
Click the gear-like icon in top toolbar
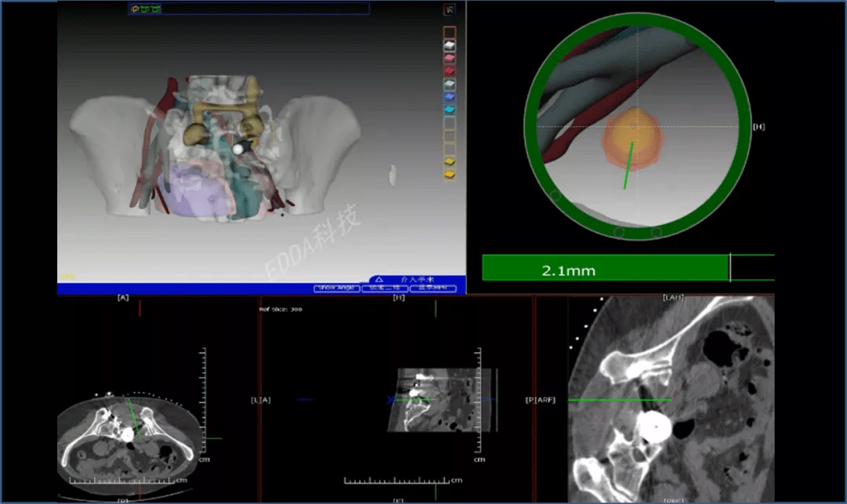coord(135,9)
